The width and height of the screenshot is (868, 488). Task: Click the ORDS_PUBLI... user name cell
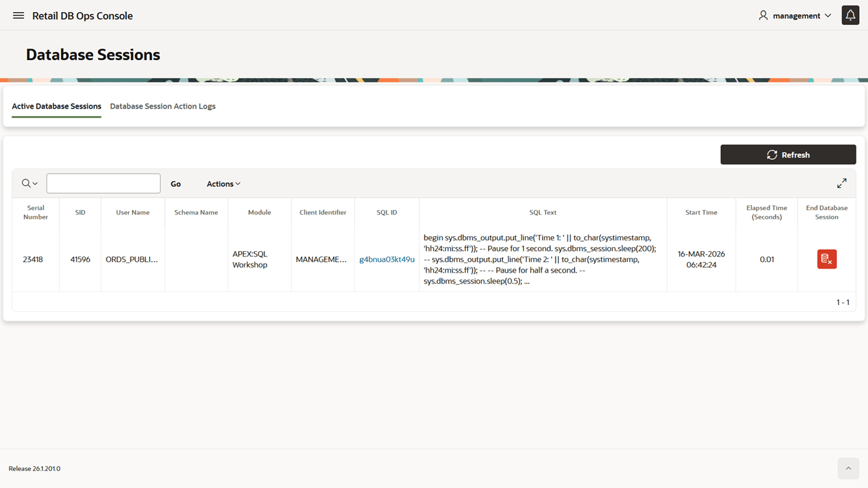(132, 259)
